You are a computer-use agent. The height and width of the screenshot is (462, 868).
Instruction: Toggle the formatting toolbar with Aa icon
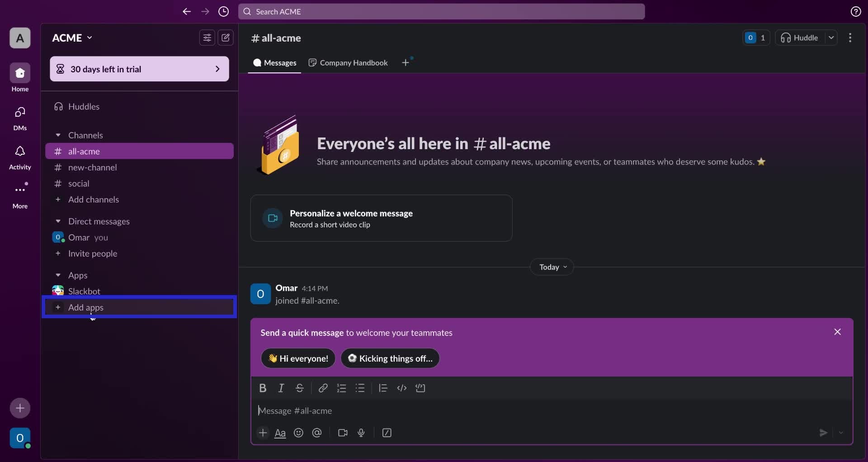(280, 433)
